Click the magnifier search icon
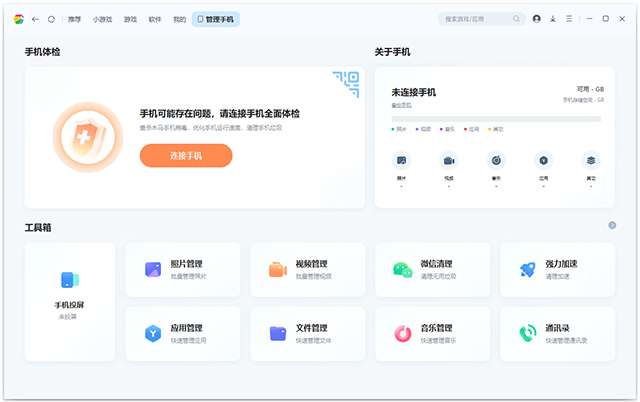640x402 pixels. [x=516, y=19]
